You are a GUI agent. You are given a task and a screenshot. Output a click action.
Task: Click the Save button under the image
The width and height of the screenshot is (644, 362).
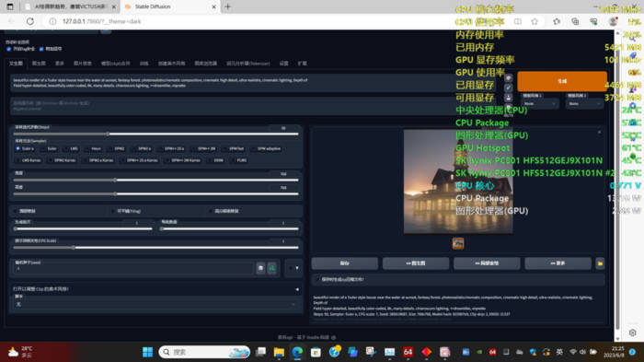click(x=345, y=263)
